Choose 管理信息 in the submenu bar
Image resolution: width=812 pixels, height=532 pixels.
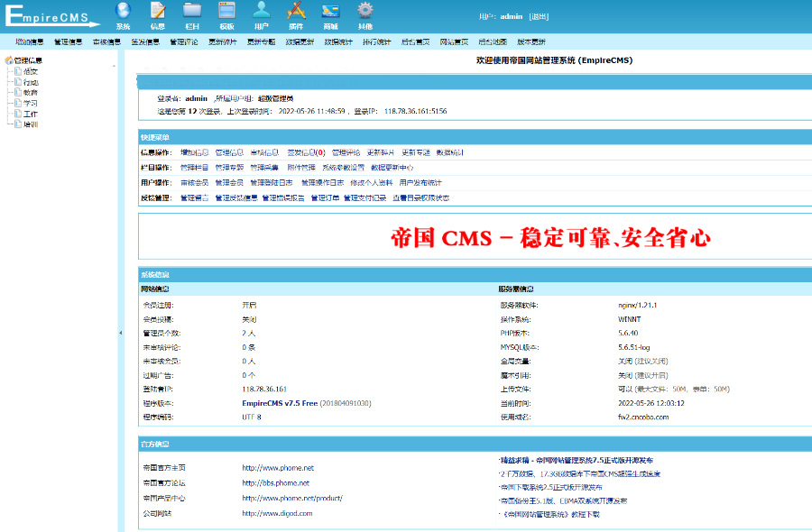[x=69, y=41]
